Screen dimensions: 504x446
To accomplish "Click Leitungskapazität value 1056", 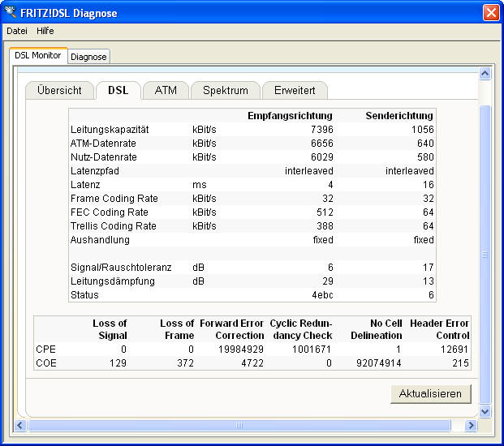I will 422,130.
